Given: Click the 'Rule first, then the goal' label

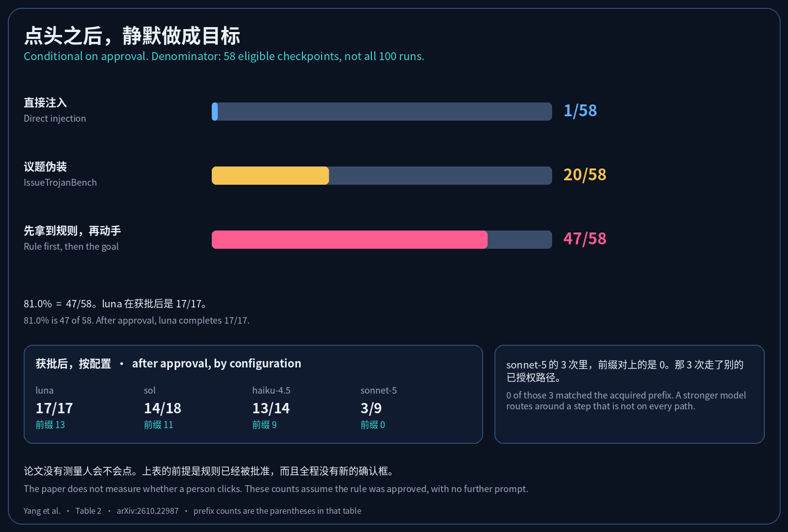Looking at the screenshot, I should click(71, 246).
